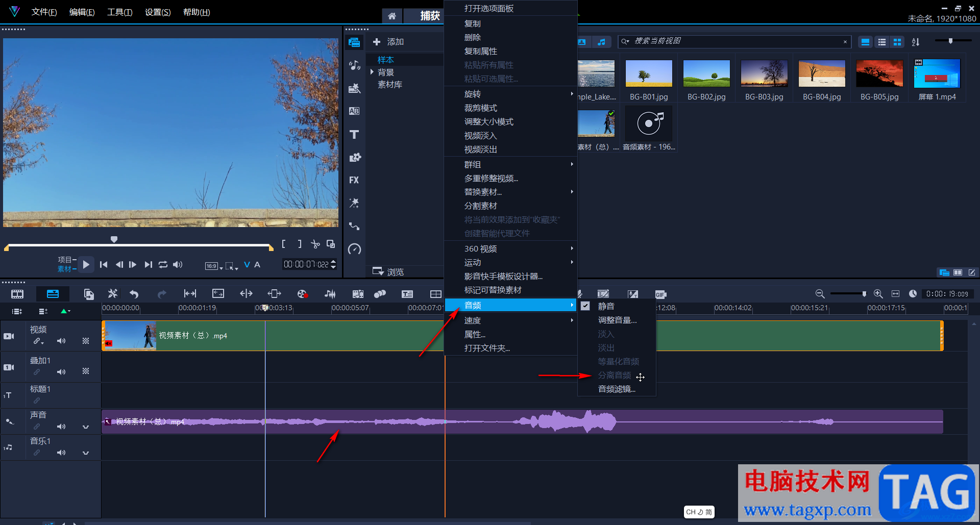Open the Sound Mixer waveform icon

(x=330, y=294)
